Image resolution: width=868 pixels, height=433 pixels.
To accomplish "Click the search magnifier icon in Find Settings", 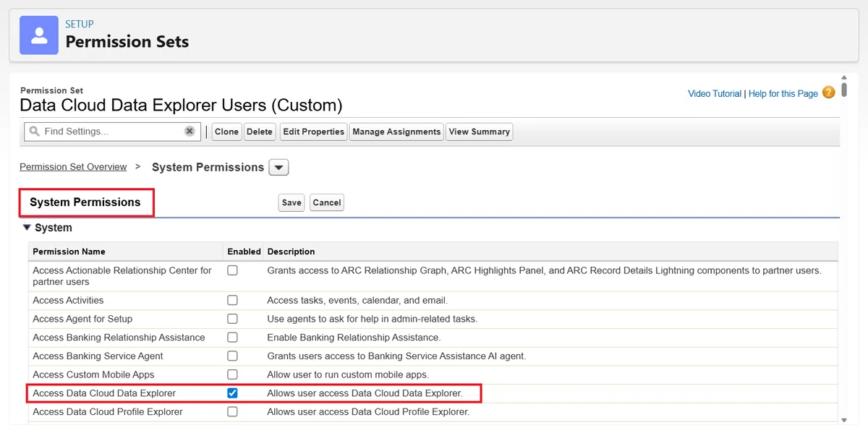I will [x=35, y=132].
